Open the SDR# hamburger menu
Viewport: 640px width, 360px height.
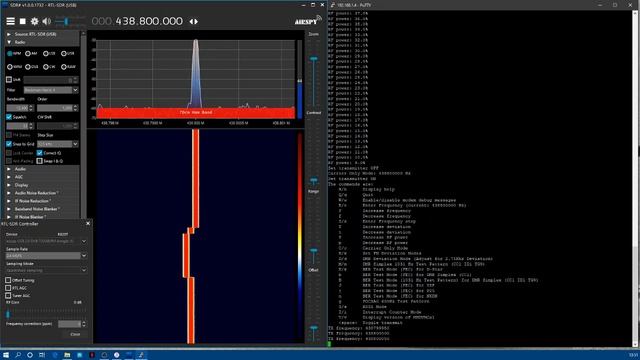(11, 21)
